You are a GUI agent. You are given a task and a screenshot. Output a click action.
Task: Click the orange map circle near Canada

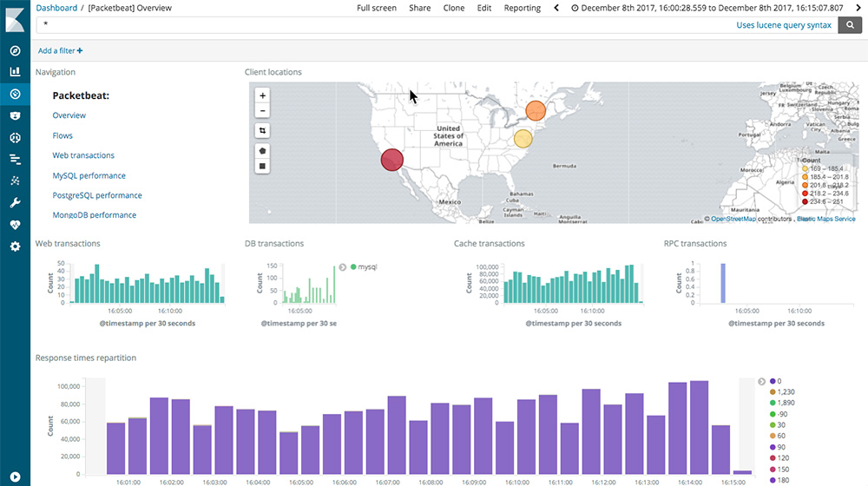pos(536,111)
